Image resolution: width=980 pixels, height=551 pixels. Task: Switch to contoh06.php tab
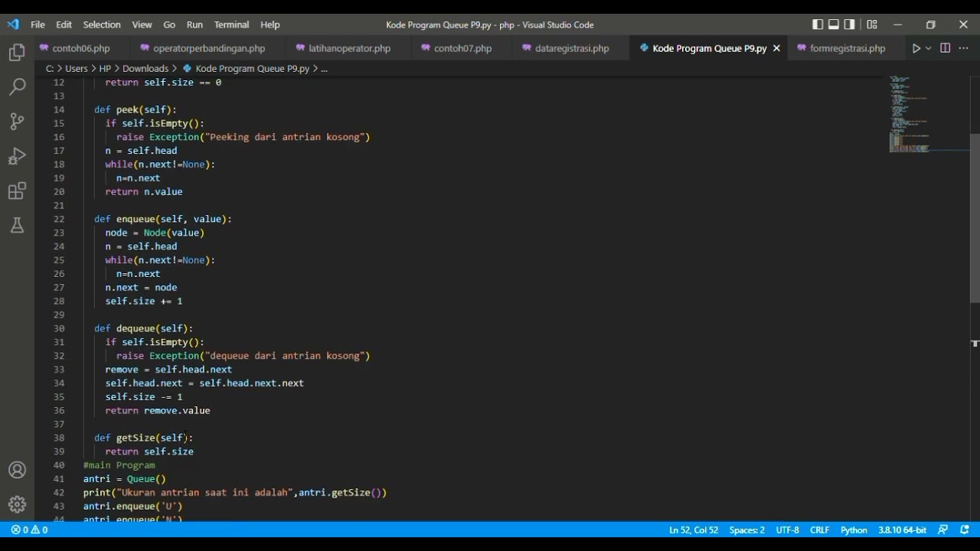(x=81, y=48)
